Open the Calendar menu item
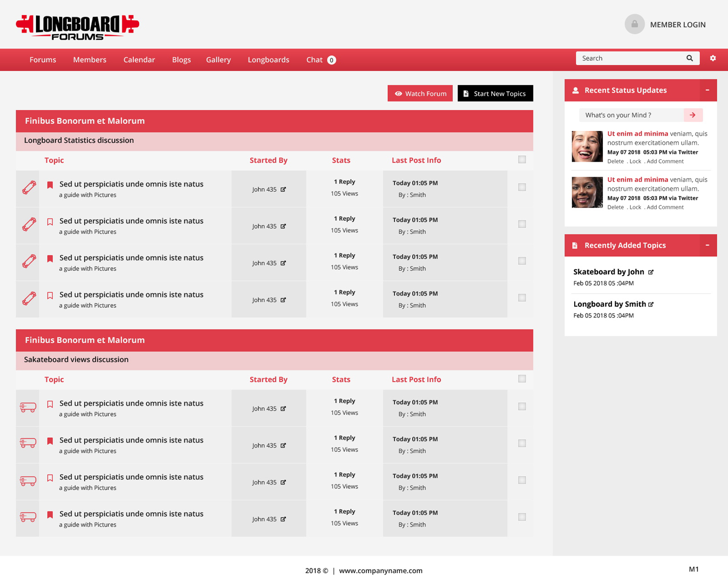The image size is (728, 579). pyautogui.click(x=139, y=60)
